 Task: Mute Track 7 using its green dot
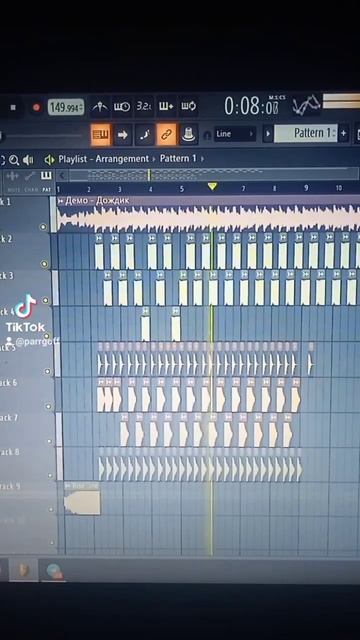50,441
